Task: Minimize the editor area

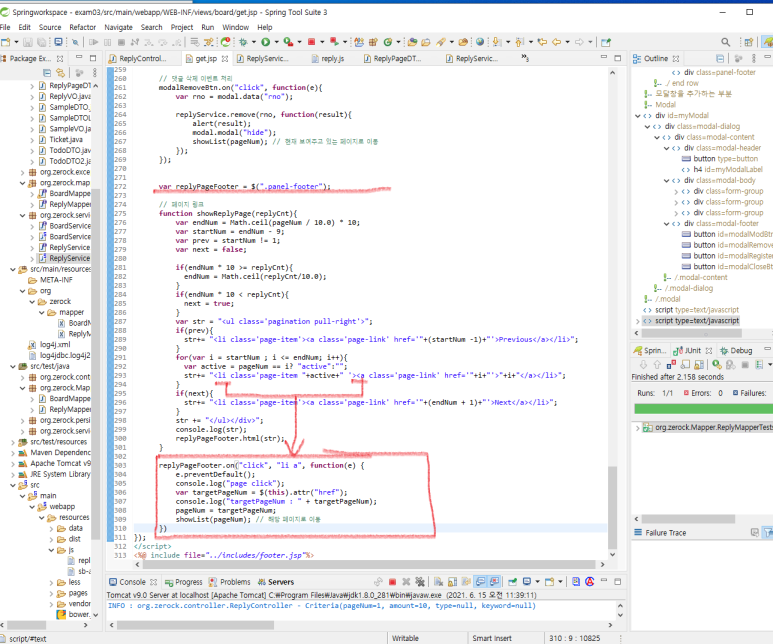Action: (603, 58)
